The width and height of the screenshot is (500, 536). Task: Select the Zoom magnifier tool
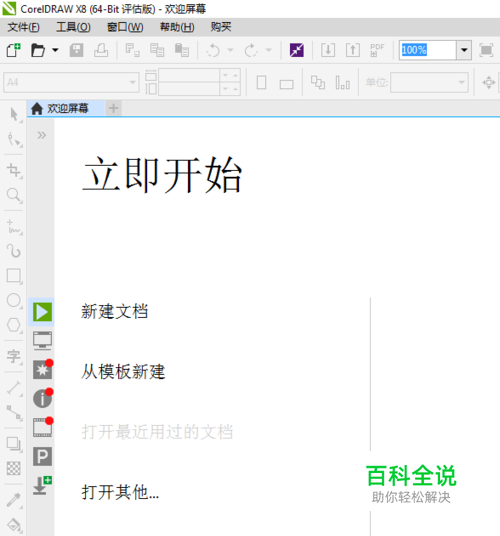[x=14, y=195]
